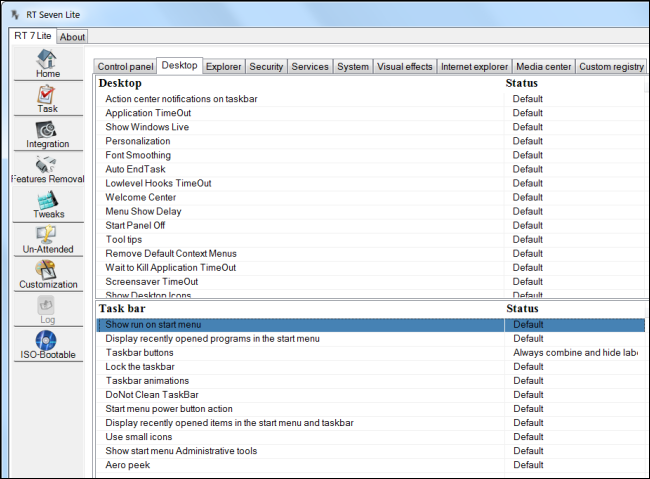Switch to the RT 7 Lite tab
650x479 pixels.
click(32, 36)
